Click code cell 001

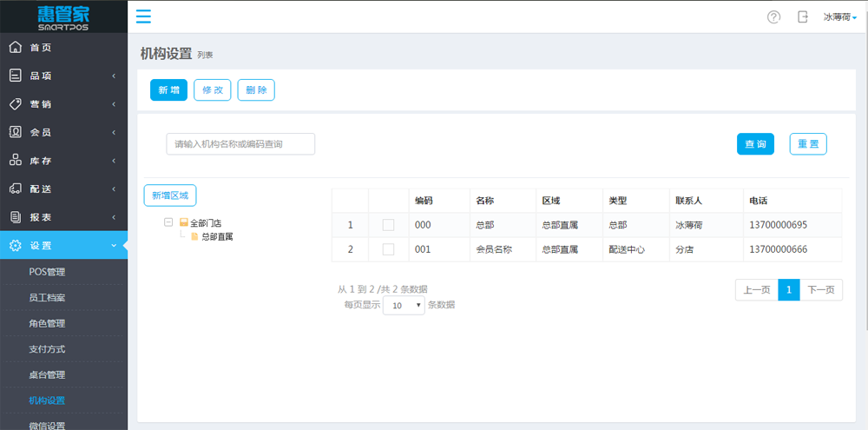[x=423, y=249]
